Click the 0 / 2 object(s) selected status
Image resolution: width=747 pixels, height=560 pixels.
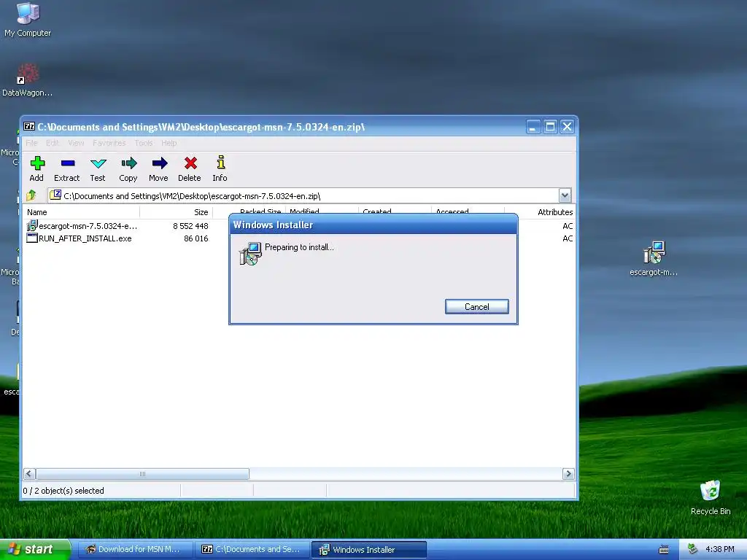click(63, 491)
